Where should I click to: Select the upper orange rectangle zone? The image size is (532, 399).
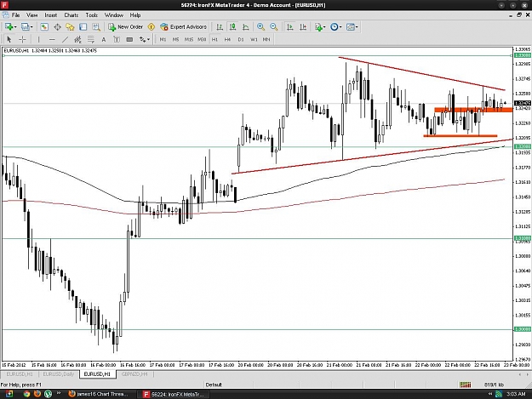tap(473, 110)
